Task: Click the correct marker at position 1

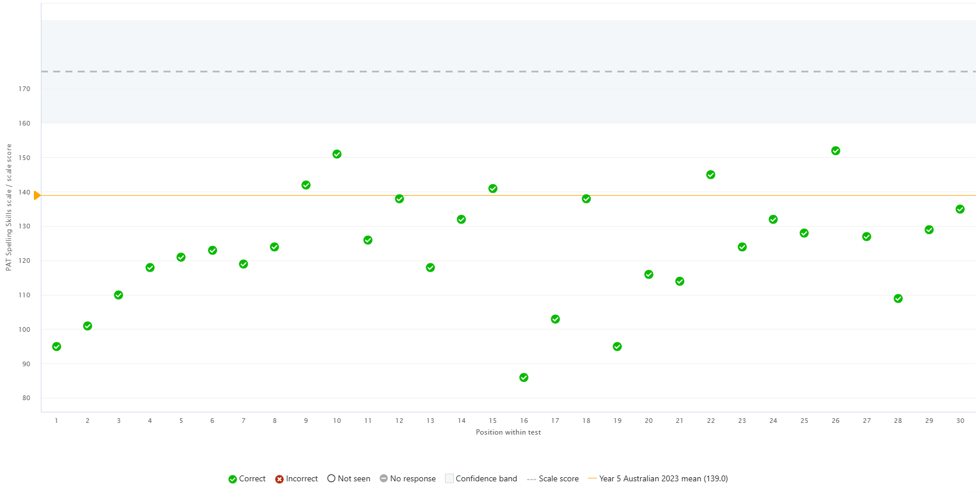Action: pyautogui.click(x=57, y=347)
